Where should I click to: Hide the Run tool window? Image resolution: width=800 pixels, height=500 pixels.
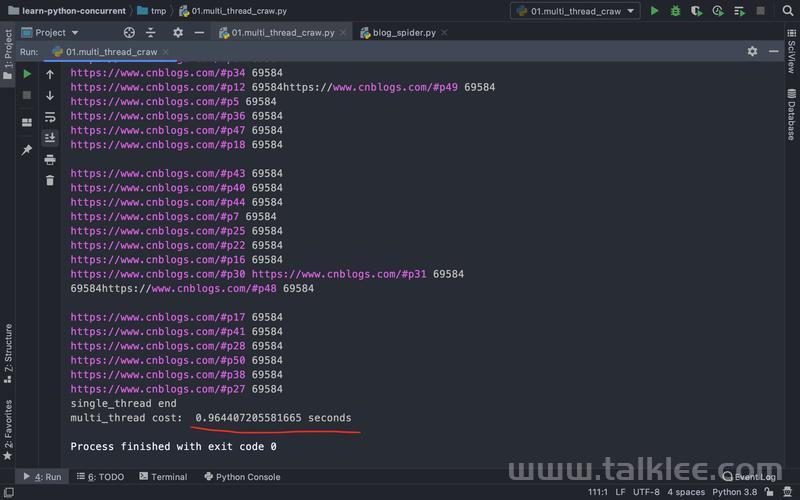pyautogui.click(x=773, y=52)
